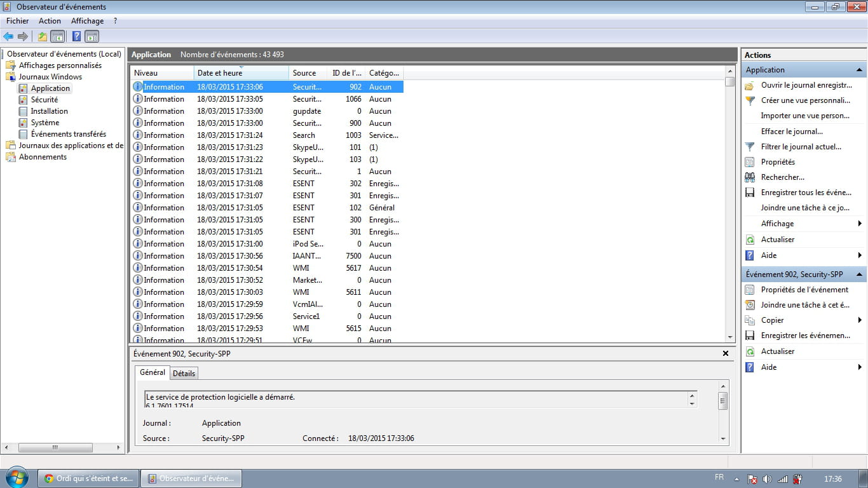
Task: Select the Système log in tree
Action: pyautogui.click(x=44, y=123)
